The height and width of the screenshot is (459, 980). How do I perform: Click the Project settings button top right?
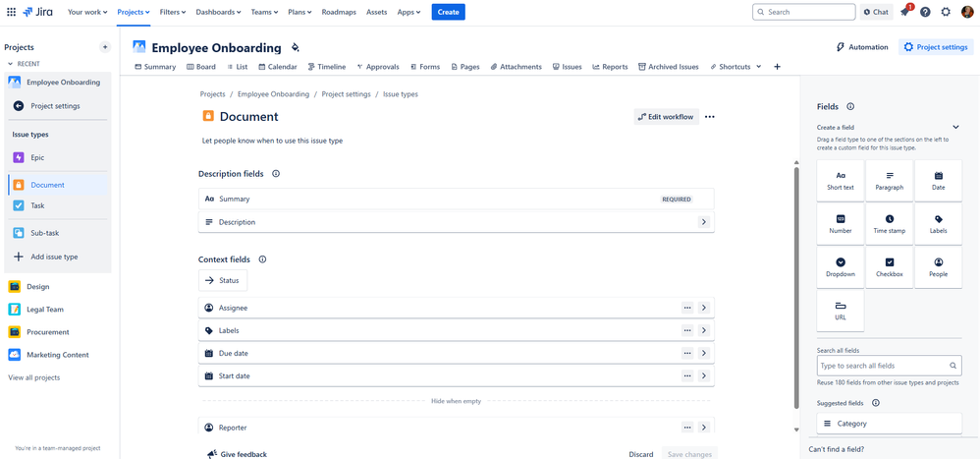[936, 47]
